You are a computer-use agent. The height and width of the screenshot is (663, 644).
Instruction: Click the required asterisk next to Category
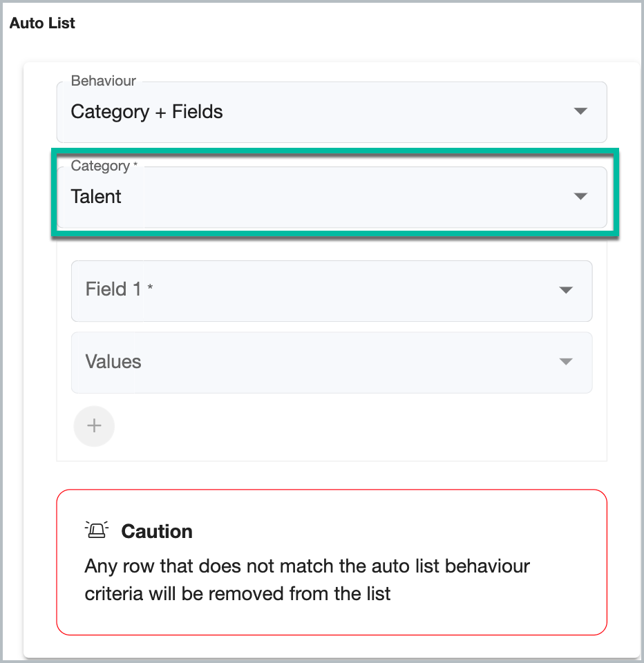click(x=135, y=164)
